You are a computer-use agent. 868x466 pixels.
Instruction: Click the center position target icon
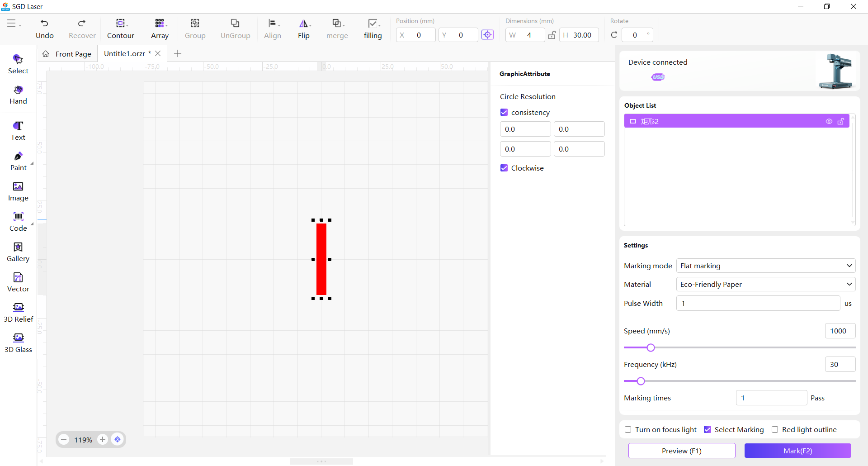click(487, 35)
